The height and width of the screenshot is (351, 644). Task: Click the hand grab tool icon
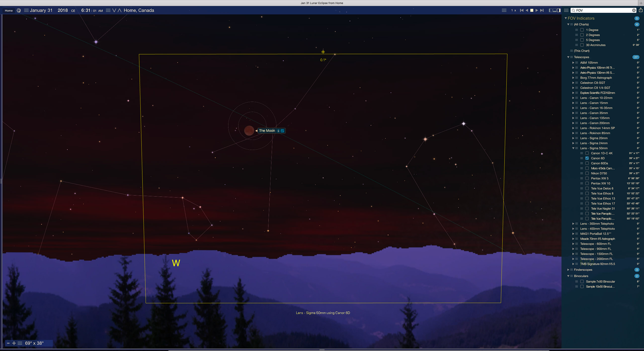(19, 10)
